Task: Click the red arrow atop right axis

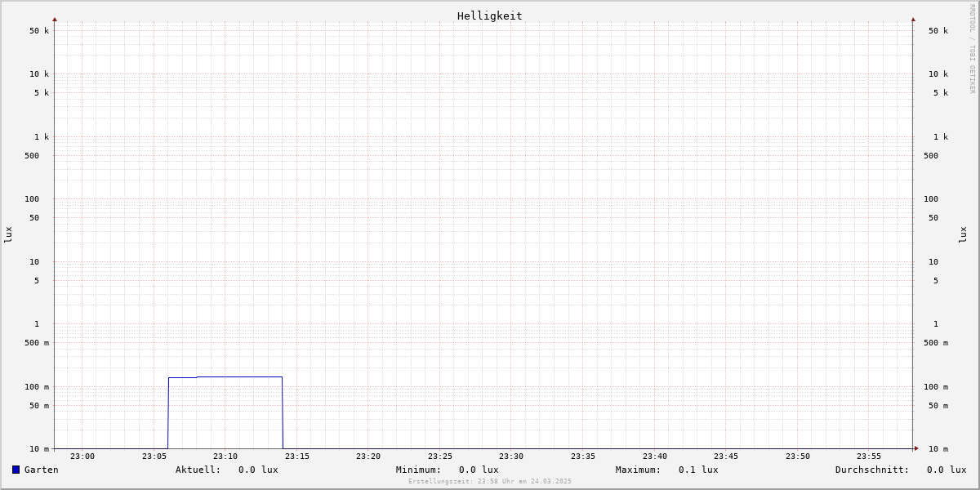Action: [913, 19]
